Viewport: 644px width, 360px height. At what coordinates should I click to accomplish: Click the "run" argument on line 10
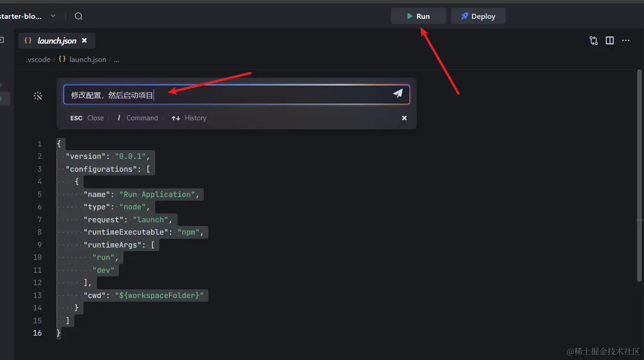tap(104, 257)
